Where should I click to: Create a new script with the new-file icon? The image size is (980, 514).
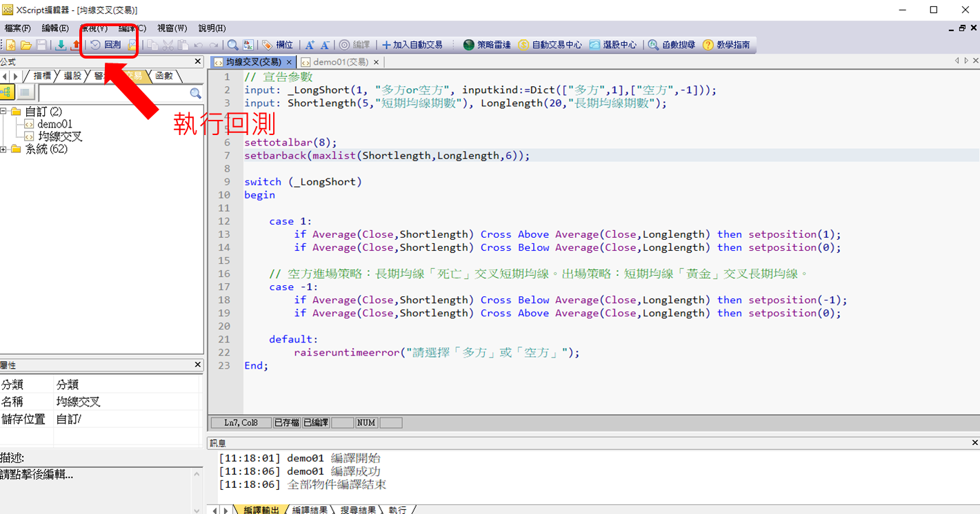pos(11,45)
